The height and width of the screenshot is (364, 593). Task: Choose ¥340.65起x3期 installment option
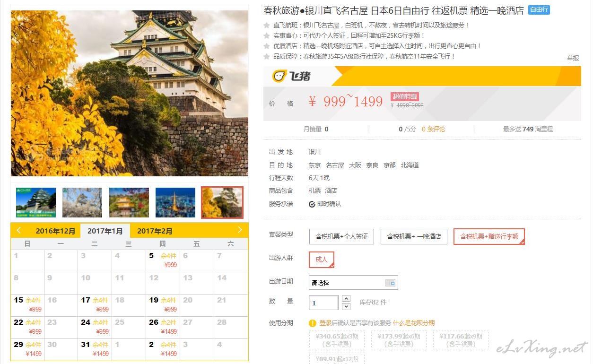[337, 340]
